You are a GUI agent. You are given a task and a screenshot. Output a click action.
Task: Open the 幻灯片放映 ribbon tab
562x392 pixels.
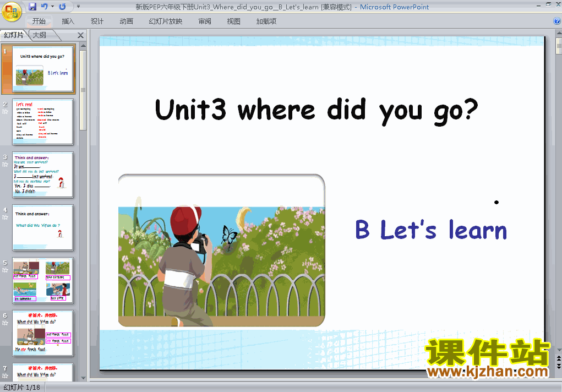[x=166, y=21]
